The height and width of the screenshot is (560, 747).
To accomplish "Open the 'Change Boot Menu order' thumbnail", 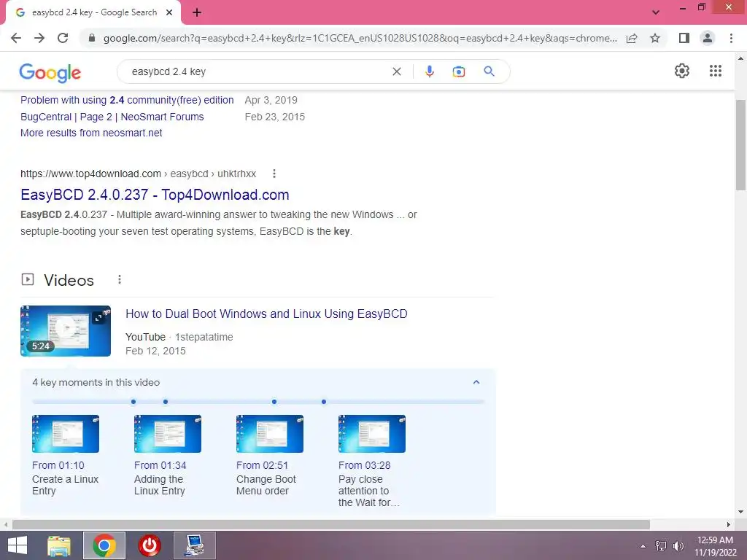I will (270, 434).
